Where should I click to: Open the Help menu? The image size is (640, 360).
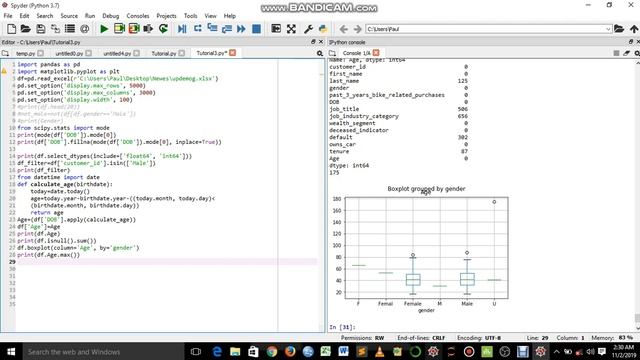click(230, 16)
